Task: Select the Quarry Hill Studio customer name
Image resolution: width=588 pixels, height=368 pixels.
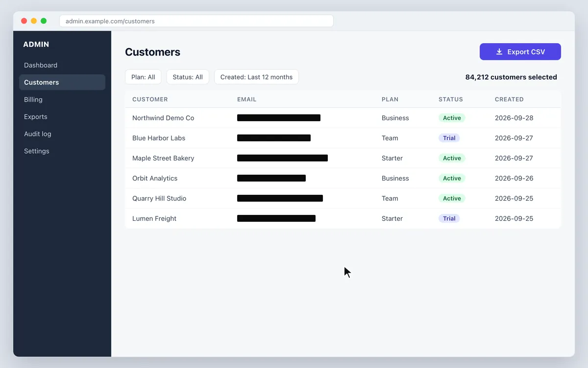Action: click(x=159, y=198)
